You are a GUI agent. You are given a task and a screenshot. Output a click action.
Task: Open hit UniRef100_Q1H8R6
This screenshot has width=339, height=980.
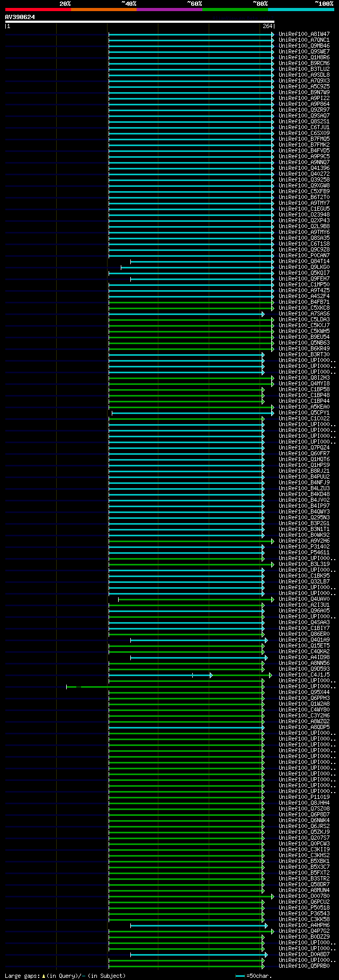pos(304,57)
